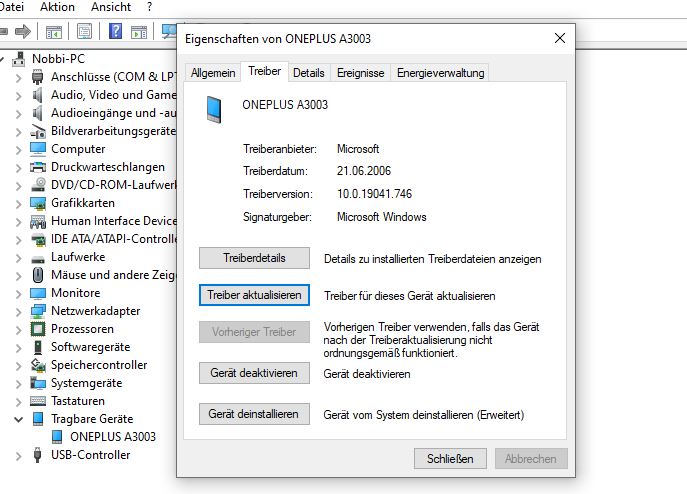Click the Mäuse und andere mouse icon
687x494 pixels.
[x=38, y=275]
